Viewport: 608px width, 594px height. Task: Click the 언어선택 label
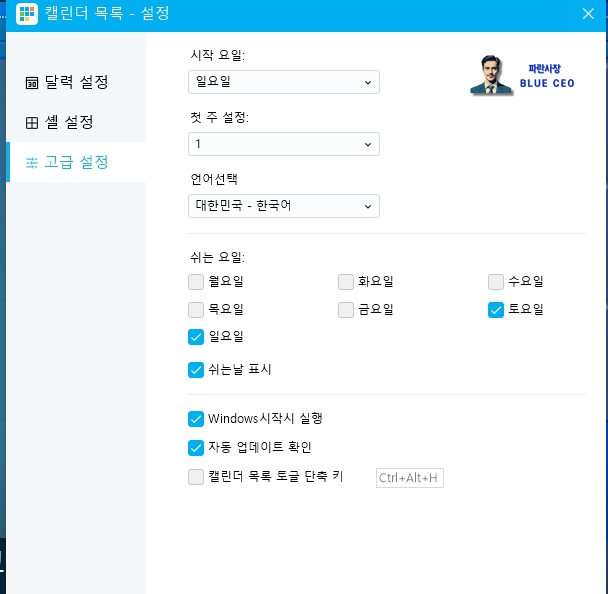point(214,179)
